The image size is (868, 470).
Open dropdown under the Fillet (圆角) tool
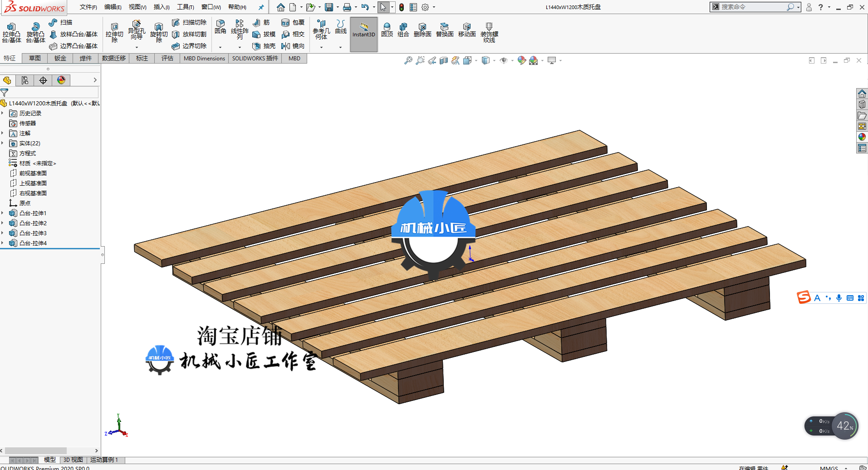[221, 47]
